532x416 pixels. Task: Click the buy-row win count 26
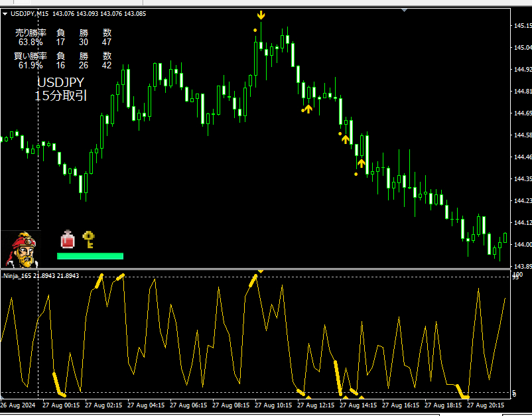tap(84, 65)
